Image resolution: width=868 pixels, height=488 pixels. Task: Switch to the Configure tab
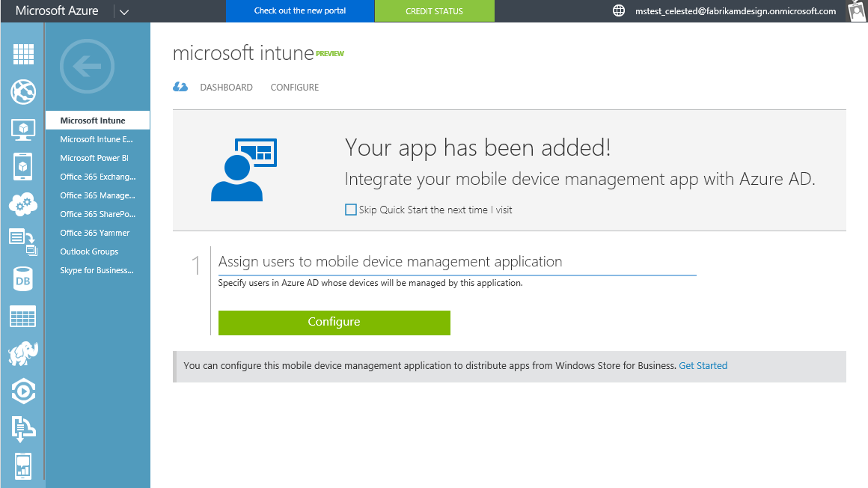[x=295, y=88]
